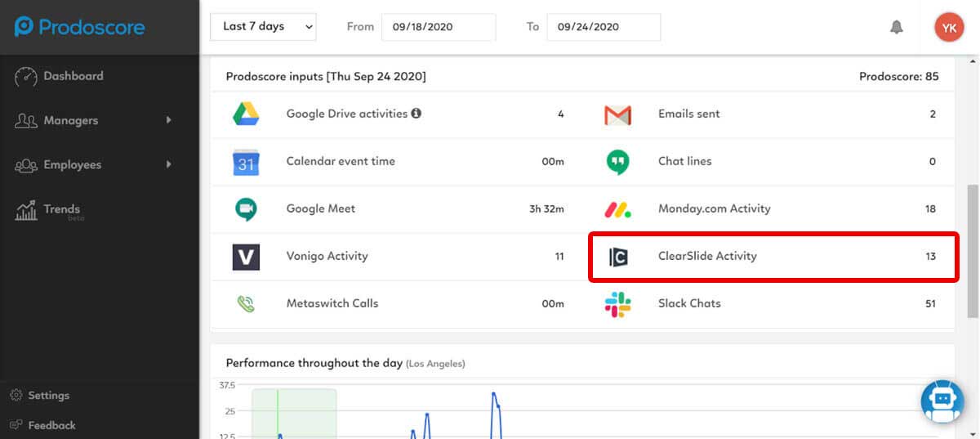Click the Dashboard gauge icon
The width and height of the screenshot is (980, 439).
(26, 76)
